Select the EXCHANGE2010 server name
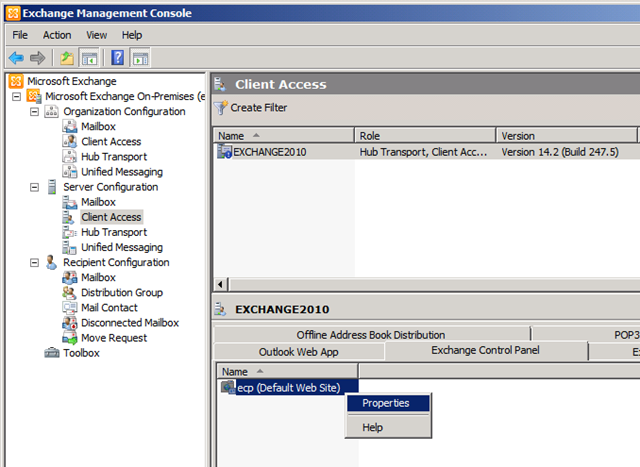640x467 pixels. 270,152
